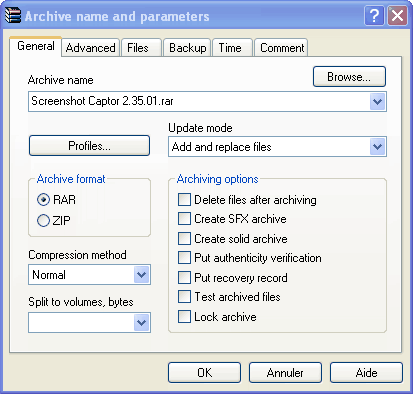The image size is (413, 394).
Task: Click the Browse... button
Action: pyautogui.click(x=349, y=77)
